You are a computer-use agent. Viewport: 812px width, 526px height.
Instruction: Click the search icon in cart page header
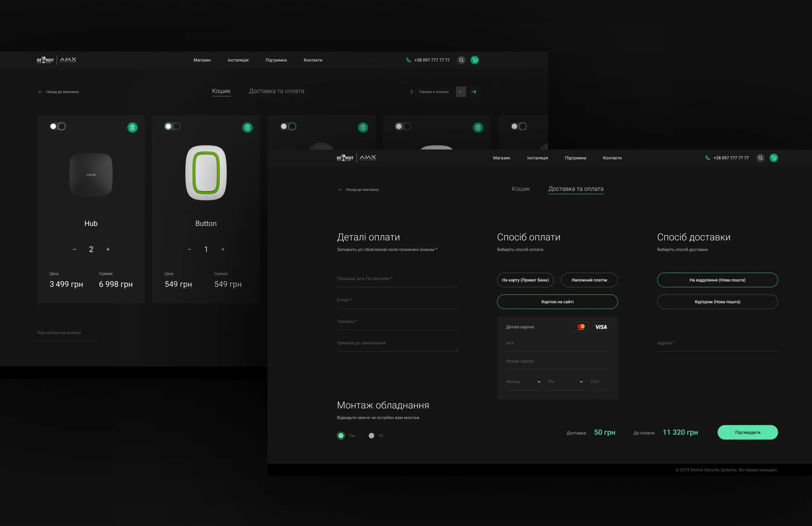pos(461,60)
